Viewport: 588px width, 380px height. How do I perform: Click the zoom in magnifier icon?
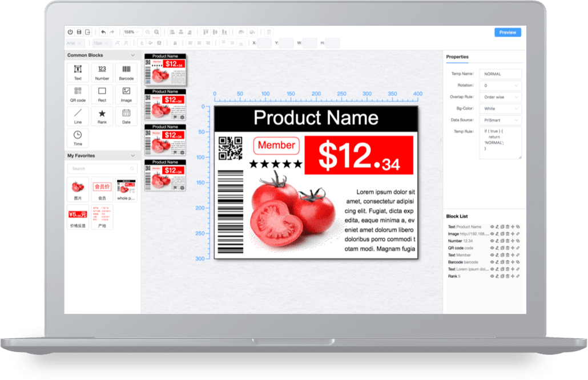148,33
